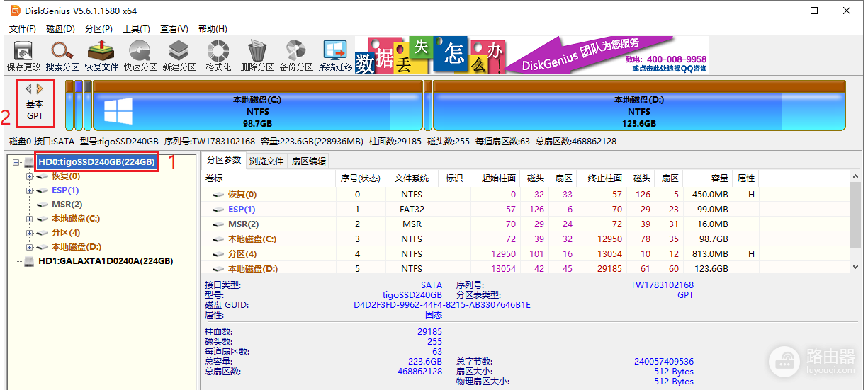
Task: Start Quick Partition (快速分区) tool
Action: (140, 55)
